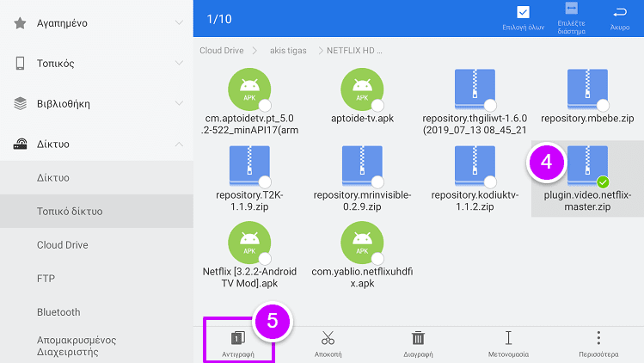This screenshot has width=644, height=363.
Task: Open repository.thgiliwt-1.6.0 zip icon
Action: pyautogui.click(x=475, y=89)
